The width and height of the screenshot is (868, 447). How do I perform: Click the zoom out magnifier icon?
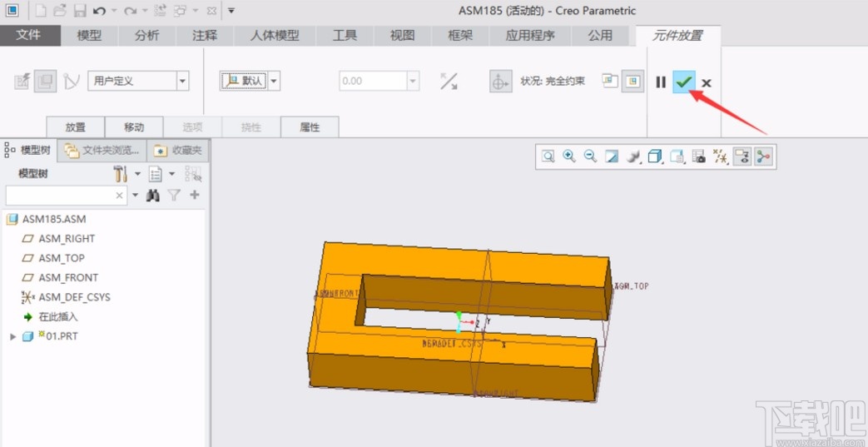click(x=590, y=156)
